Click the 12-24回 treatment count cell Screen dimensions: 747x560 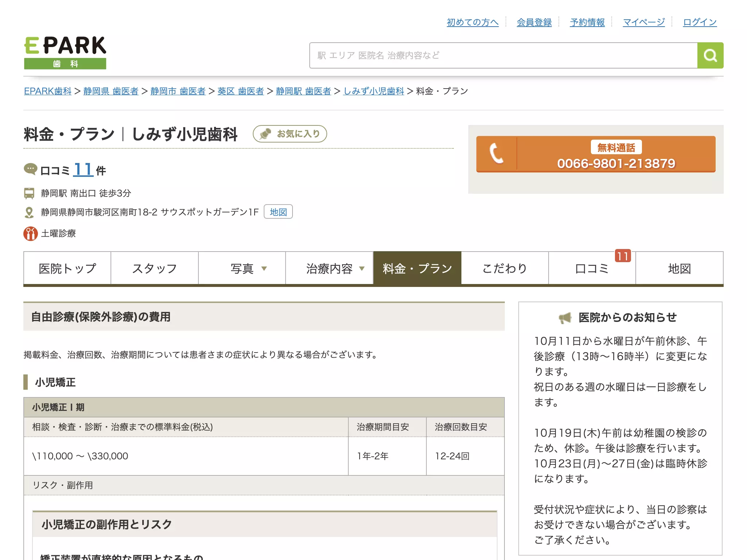click(465, 456)
